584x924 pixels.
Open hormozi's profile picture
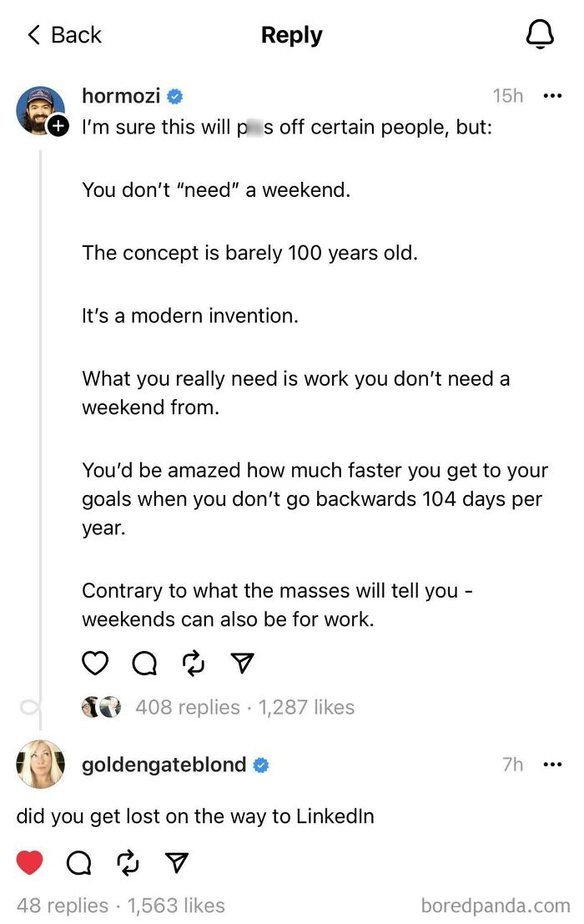click(x=39, y=109)
